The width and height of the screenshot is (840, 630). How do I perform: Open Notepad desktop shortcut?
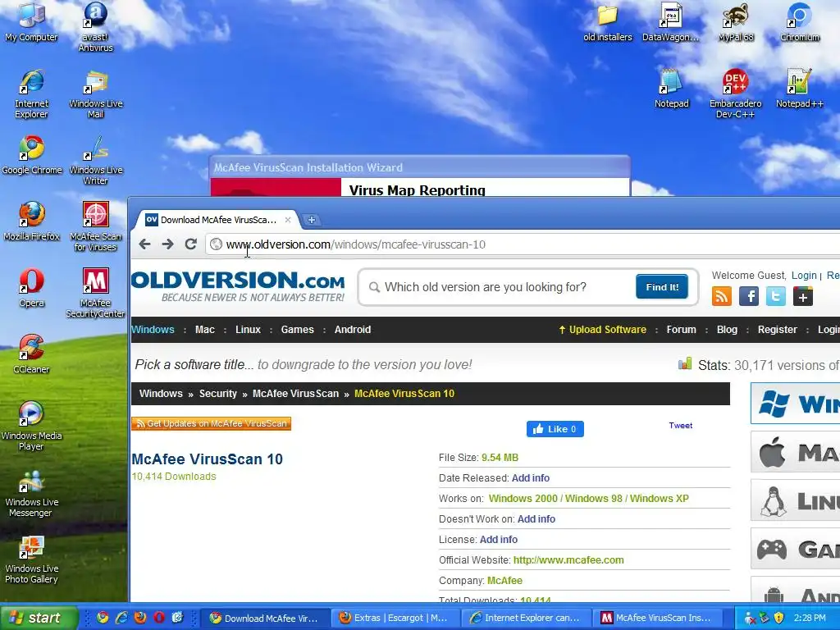tap(671, 89)
